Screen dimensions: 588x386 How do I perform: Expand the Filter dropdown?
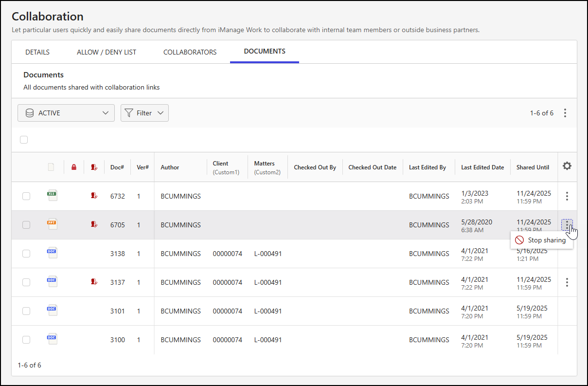(x=144, y=112)
